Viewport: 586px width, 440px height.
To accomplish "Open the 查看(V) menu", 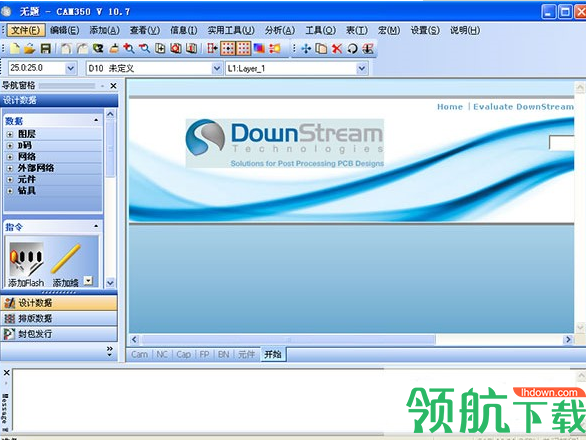I will pos(145,30).
